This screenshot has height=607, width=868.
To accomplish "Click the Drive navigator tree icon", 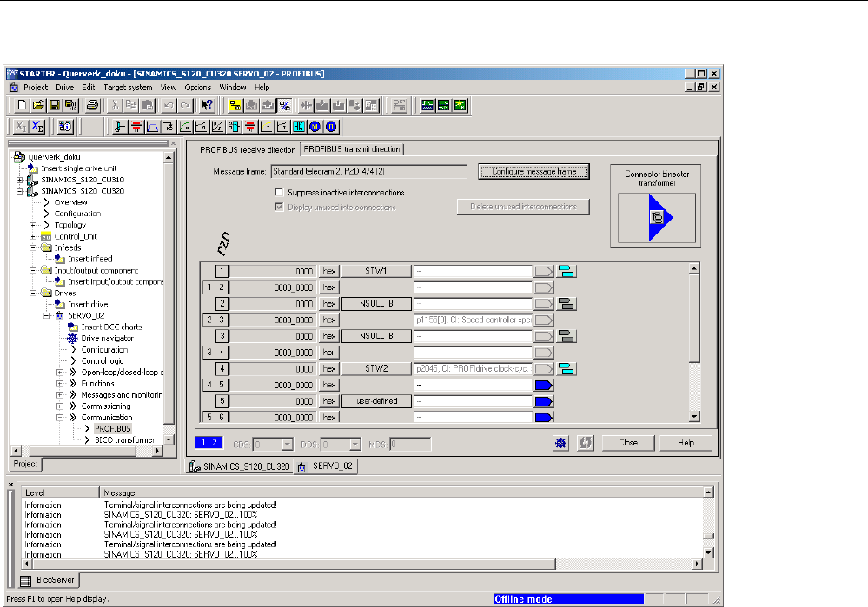I will [72, 338].
